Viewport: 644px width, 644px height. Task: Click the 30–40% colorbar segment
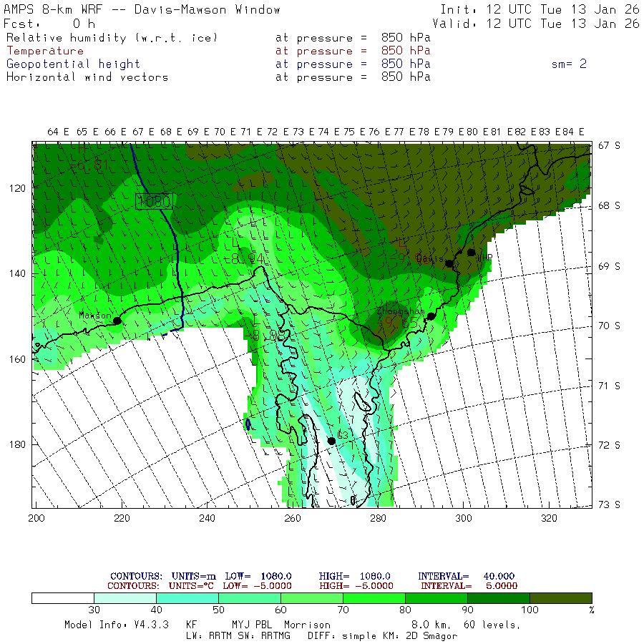coord(125,598)
